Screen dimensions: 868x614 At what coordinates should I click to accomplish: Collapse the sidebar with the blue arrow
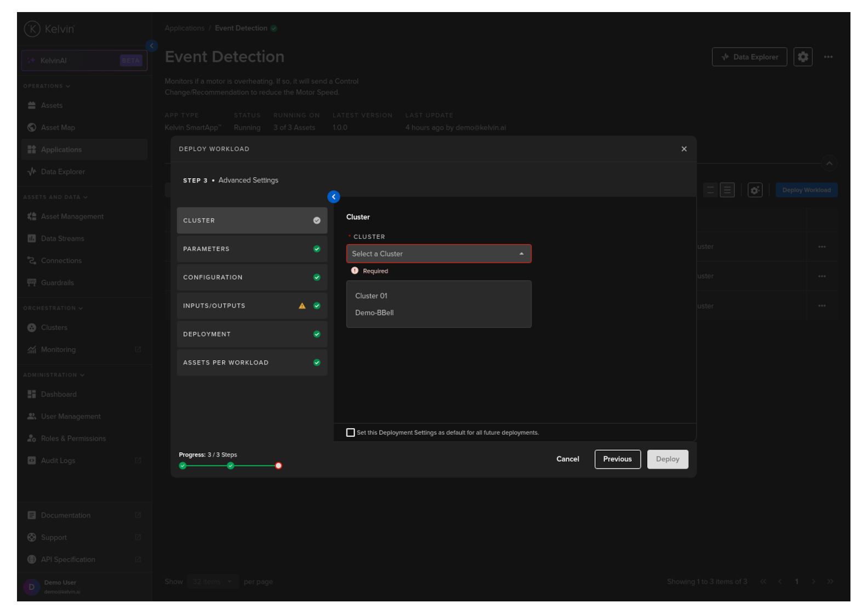tap(152, 46)
